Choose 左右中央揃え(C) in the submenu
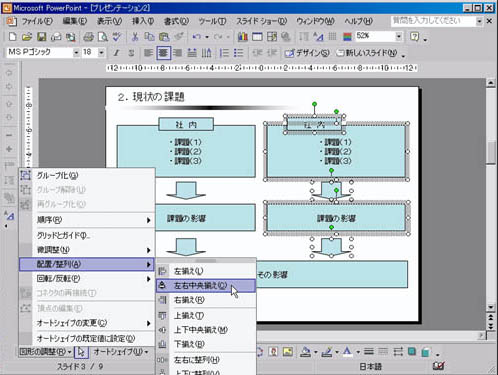Image resolution: width=498 pixels, height=375 pixels. coord(206,286)
